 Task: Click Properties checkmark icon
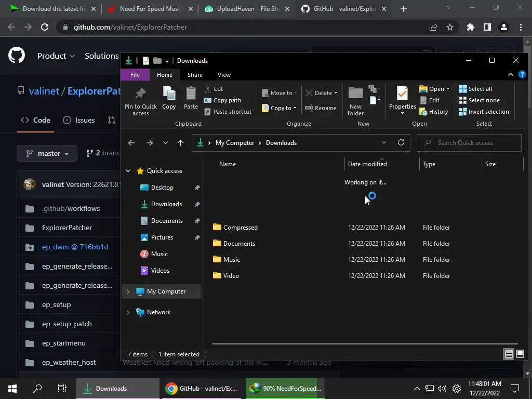coord(403,94)
